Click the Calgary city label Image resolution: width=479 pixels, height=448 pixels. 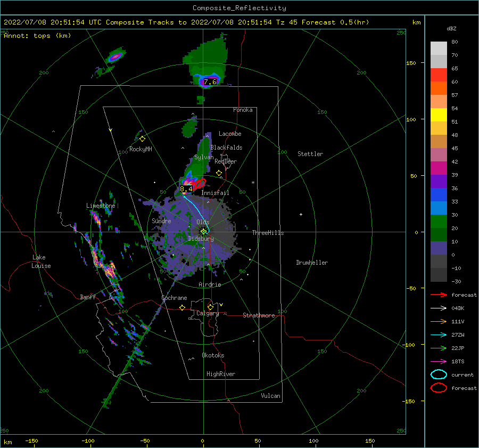[208, 313]
